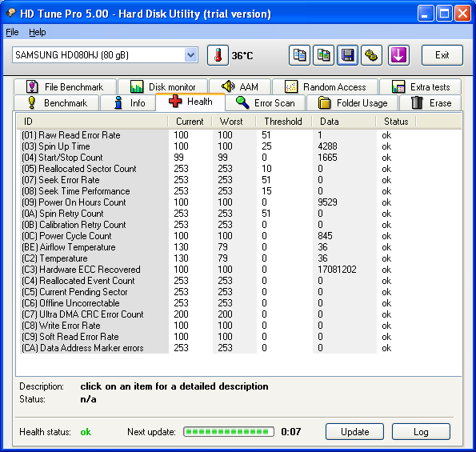Screen dimensions: 476x452
Task: Open the drive selection dropdown
Action: 190,55
